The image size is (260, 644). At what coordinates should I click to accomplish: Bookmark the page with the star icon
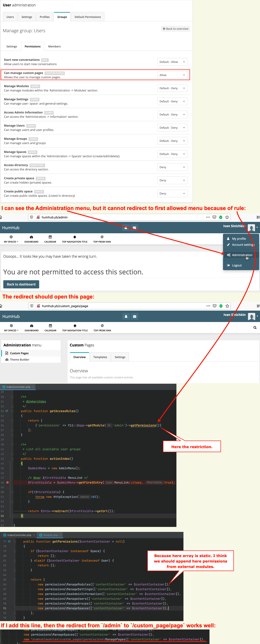[x=227, y=217]
